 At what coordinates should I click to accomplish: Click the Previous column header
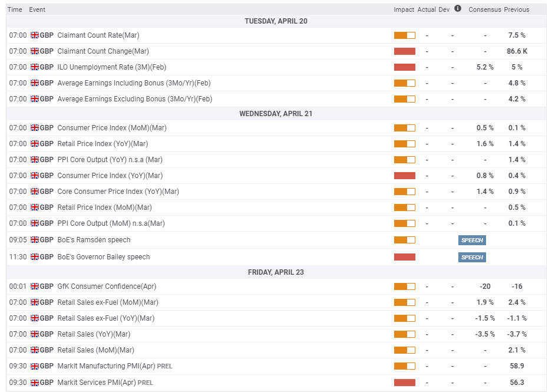click(517, 9)
